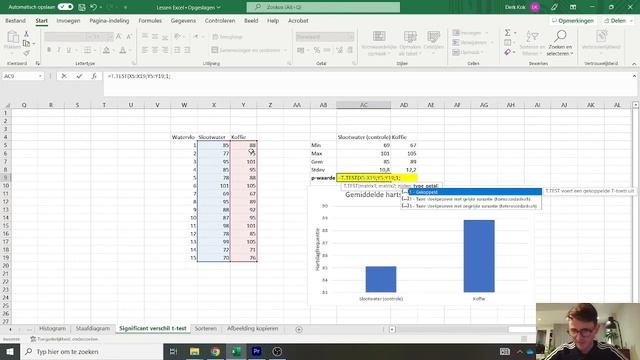Click the AutoSum sigma icon

click(507, 33)
